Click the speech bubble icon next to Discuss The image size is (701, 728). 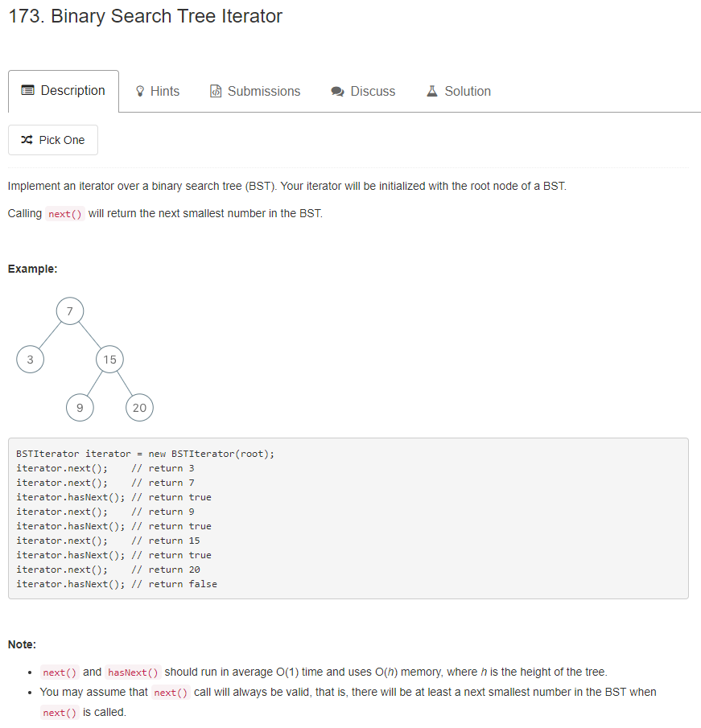[337, 90]
